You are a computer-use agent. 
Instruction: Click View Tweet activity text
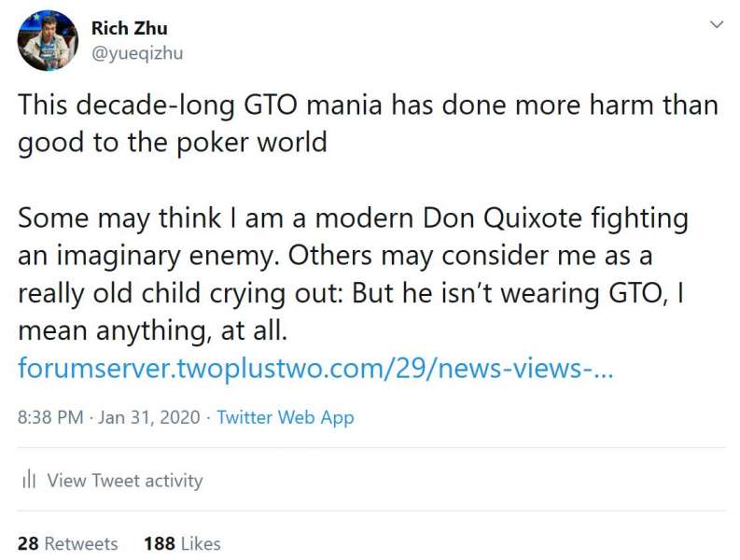(x=124, y=481)
